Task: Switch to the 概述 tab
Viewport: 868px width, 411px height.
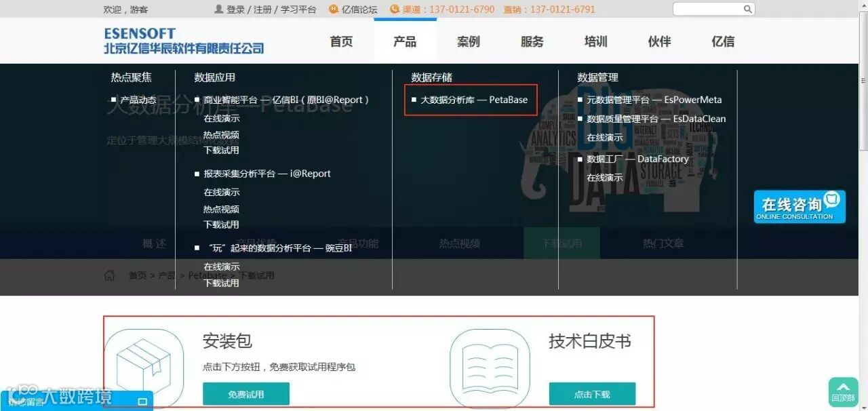Action: click(155, 243)
